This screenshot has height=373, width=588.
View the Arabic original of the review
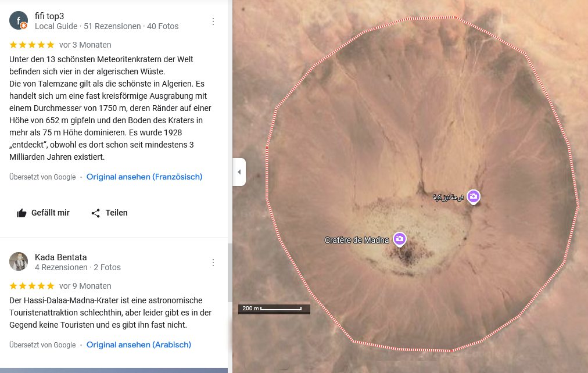click(138, 345)
